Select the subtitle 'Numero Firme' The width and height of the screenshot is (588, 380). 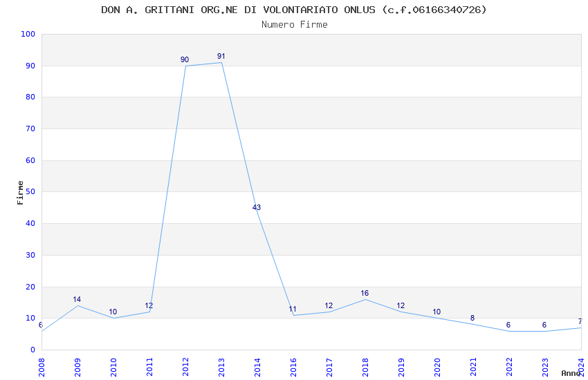295,25
